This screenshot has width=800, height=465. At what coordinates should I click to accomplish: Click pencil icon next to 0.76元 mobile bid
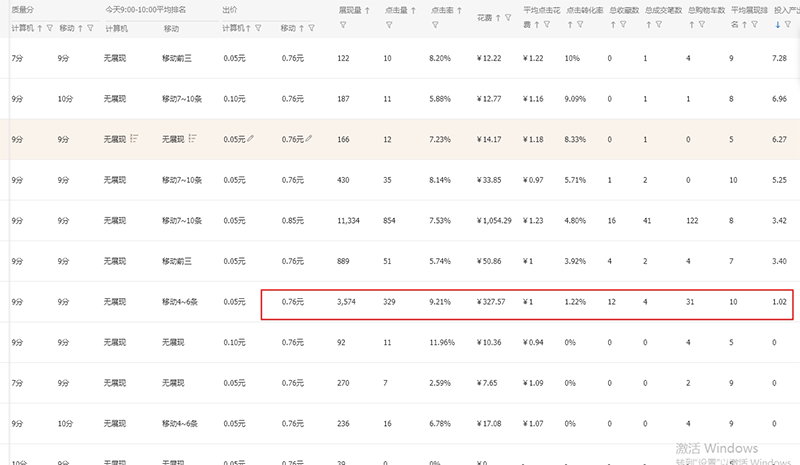[x=310, y=139]
